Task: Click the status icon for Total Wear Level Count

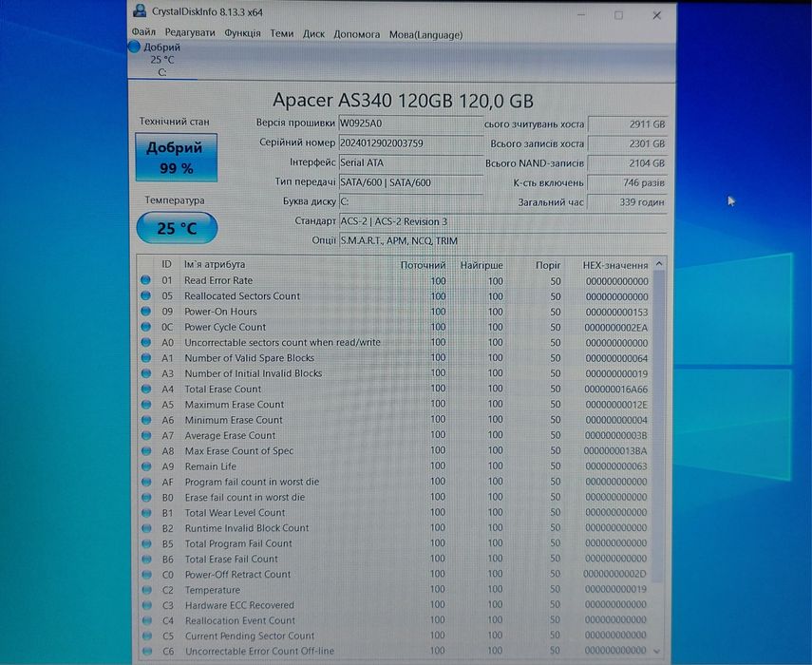Action: click(146, 513)
